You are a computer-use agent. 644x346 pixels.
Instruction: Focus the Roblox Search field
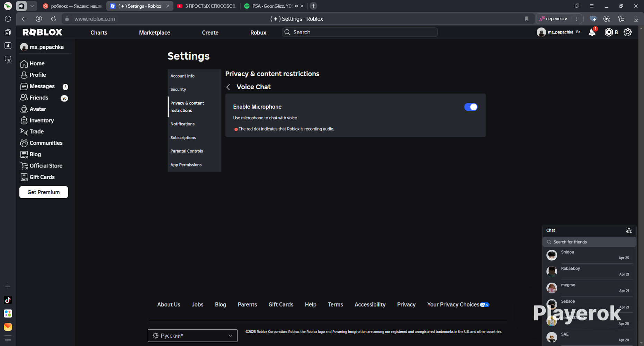point(360,32)
